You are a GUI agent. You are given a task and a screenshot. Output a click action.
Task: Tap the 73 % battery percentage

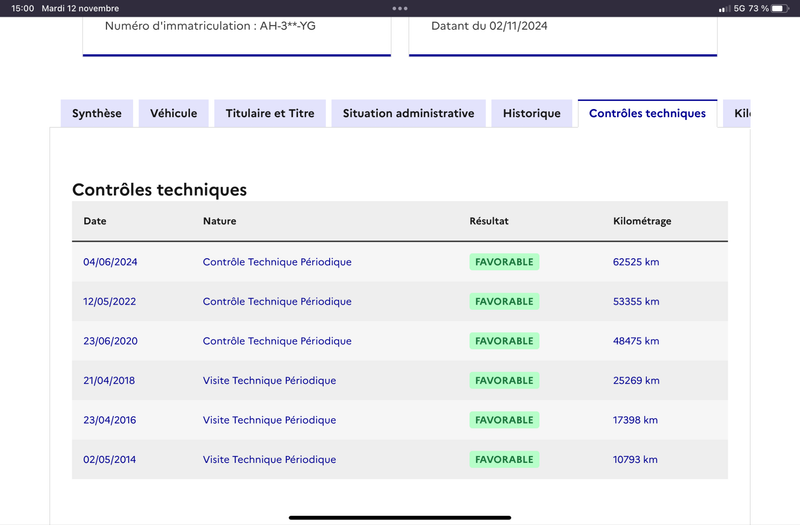click(x=758, y=8)
